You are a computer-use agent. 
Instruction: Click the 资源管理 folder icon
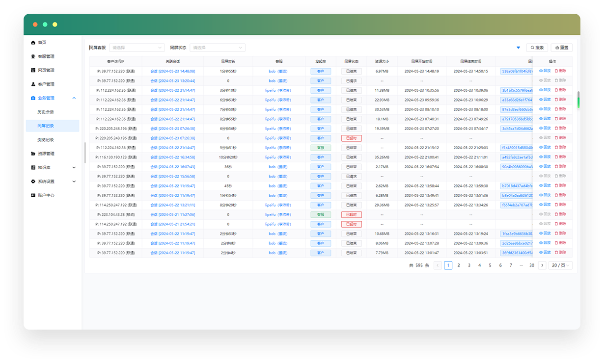click(x=33, y=154)
